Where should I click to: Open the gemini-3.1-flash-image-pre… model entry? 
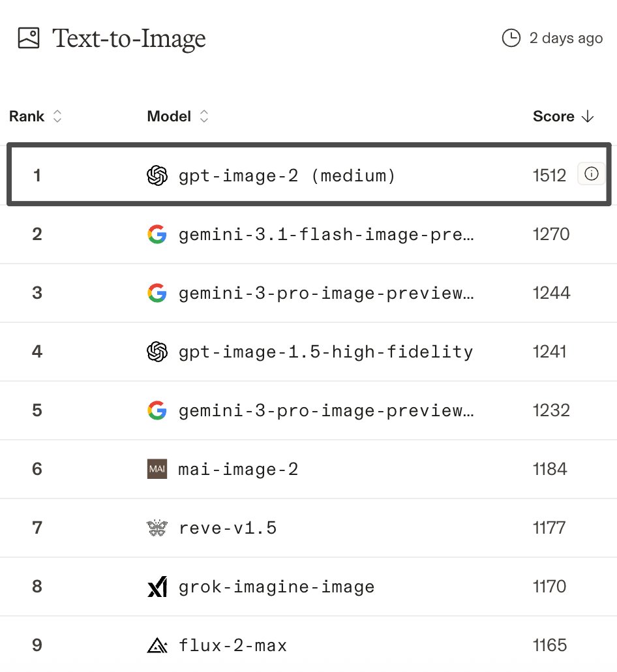point(326,234)
